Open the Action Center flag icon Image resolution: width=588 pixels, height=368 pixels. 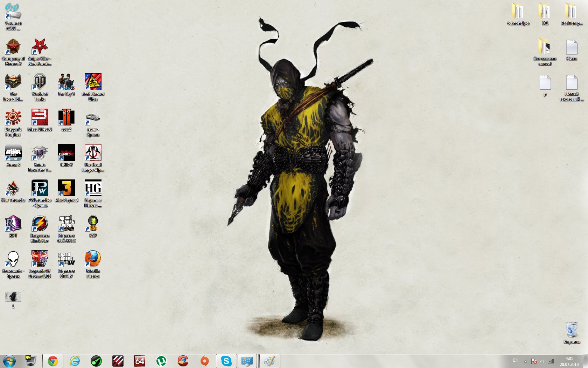click(x=534, y=361)
